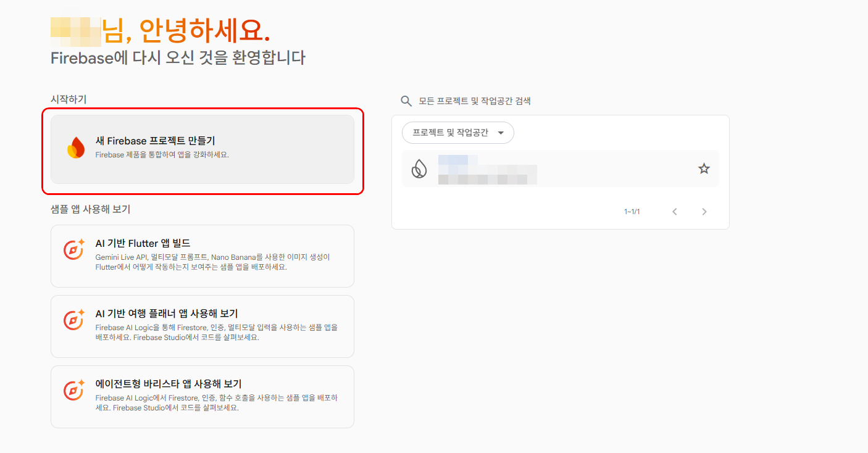Select the 새 Firebase 프로젝트 만들기 title
Image resolution: width=868 pixels, height=453 pixels.
(155, 141)
